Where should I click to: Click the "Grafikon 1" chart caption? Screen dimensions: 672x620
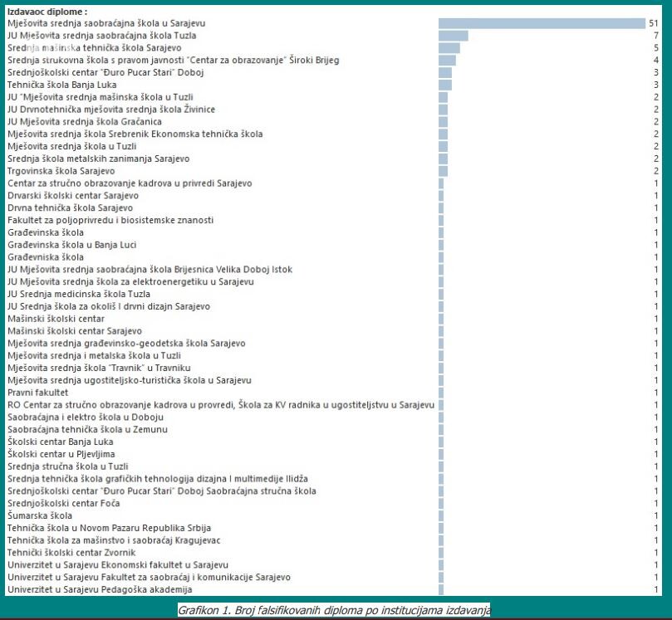[x=334, y=610]
